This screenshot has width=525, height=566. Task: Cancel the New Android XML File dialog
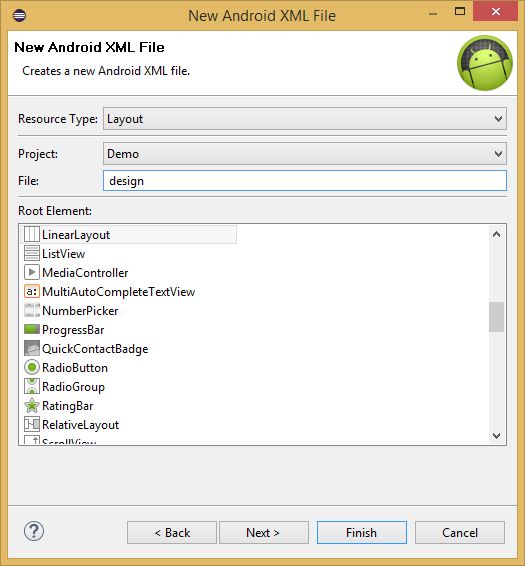pyautogui.click(x=460, y=532)
